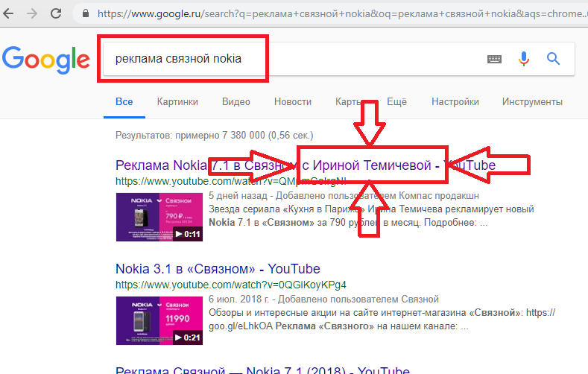Open the Настройки dropdown
588x374 pixels.
(x=455, y=101)
